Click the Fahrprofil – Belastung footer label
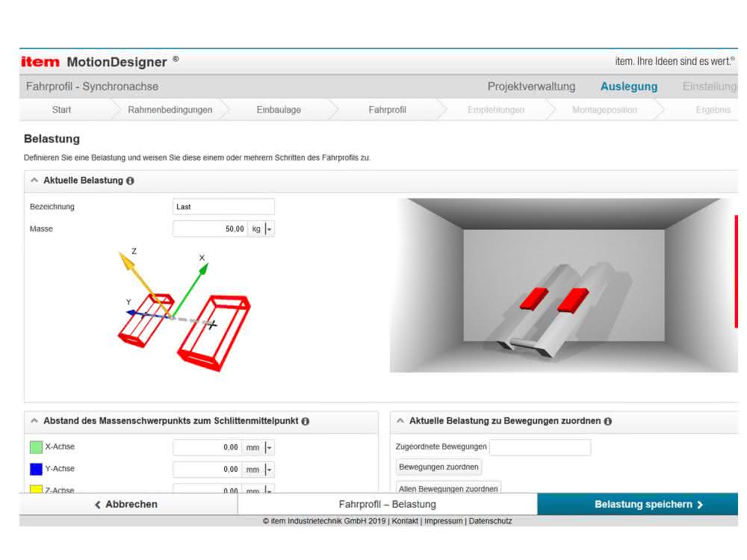Viewport: 747px width, 560px height. [387, 504]
